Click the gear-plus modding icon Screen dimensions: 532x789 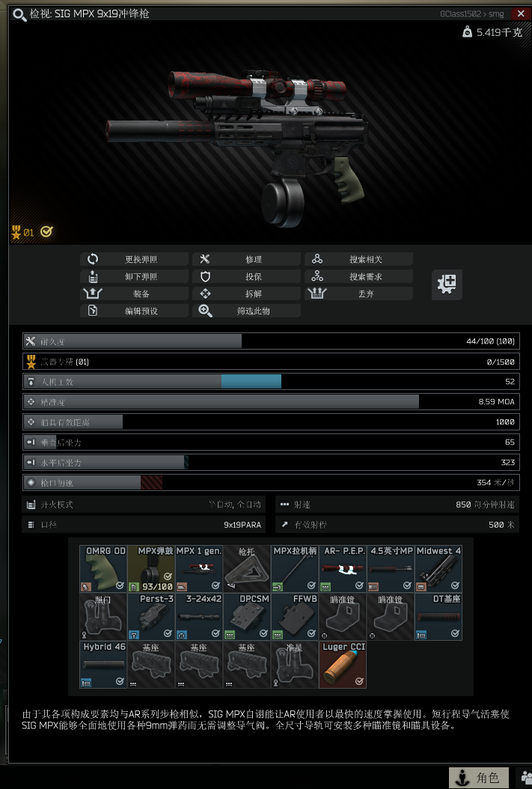tap(447, 284)
